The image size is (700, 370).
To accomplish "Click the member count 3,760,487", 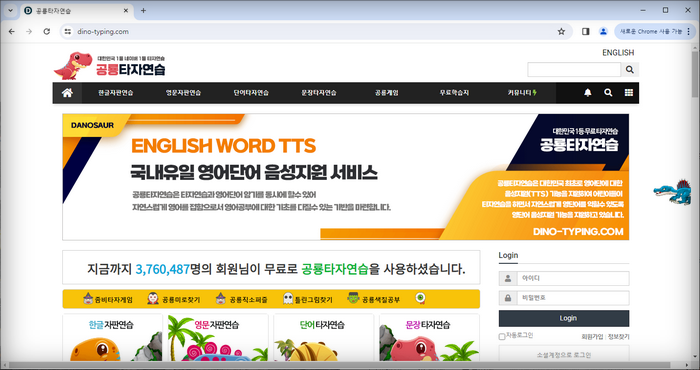I will tap(162, 269).
